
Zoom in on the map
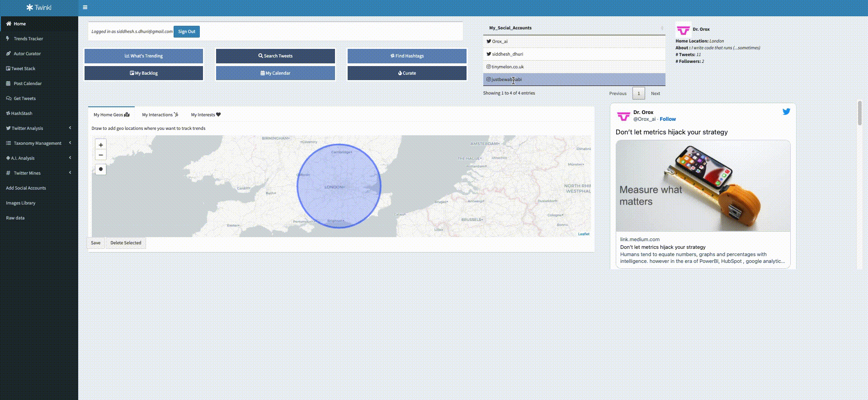click(101, 145)
